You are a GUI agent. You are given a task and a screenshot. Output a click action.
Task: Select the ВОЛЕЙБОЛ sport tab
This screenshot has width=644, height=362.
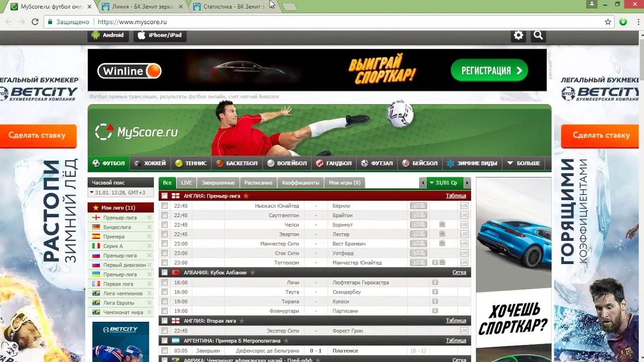point(287,163)
